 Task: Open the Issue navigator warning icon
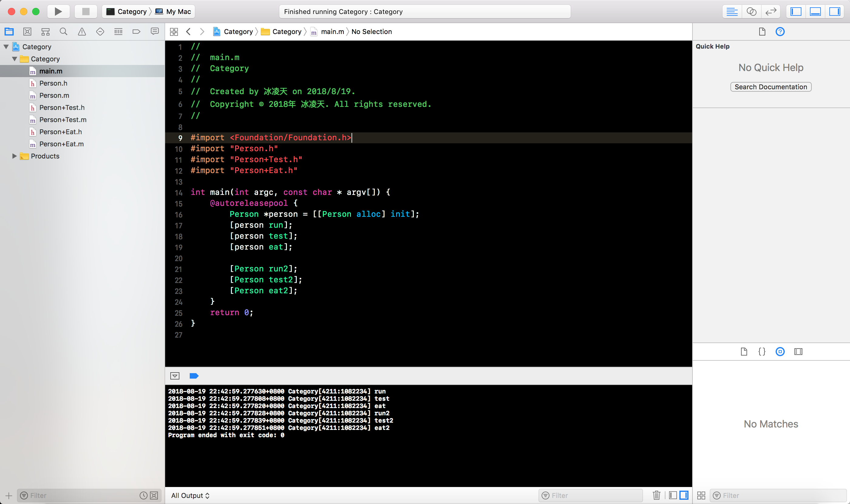click(x=82, y=32)
